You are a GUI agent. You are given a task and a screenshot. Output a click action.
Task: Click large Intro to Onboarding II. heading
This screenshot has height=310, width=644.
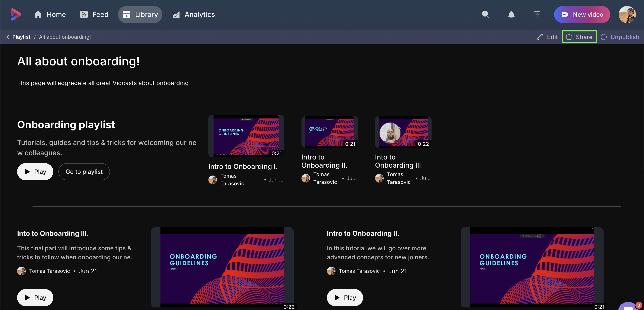[x=363, y=233]
